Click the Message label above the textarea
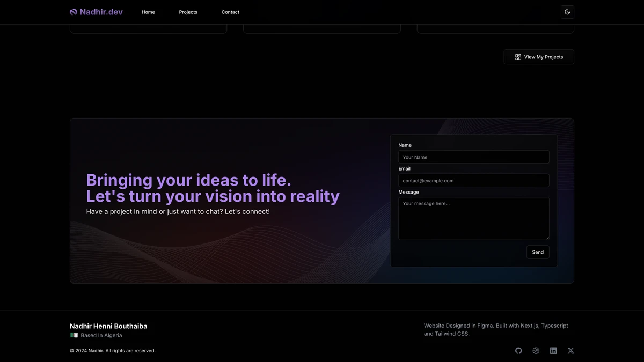 coord(409,192)
